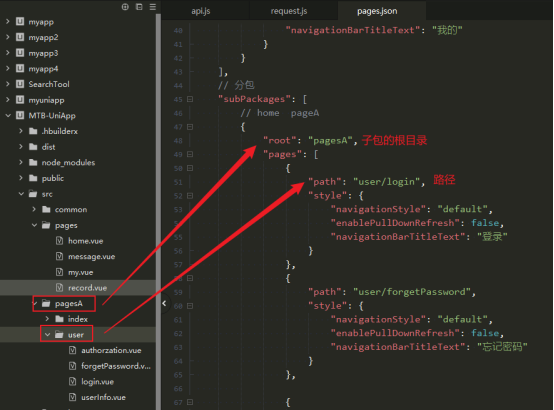Click line number 48 in the gutter

click(178, 141)
